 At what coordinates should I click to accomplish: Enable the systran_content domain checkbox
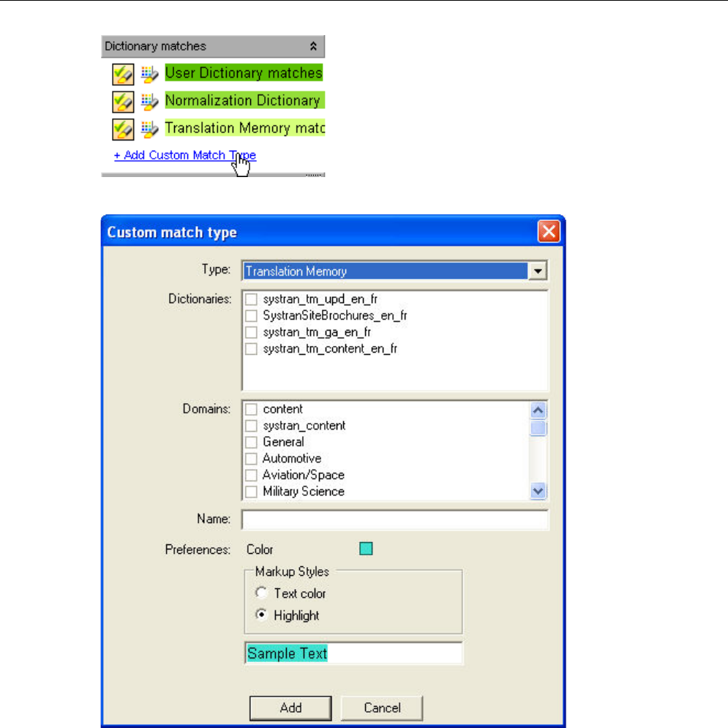click(251, 426)
